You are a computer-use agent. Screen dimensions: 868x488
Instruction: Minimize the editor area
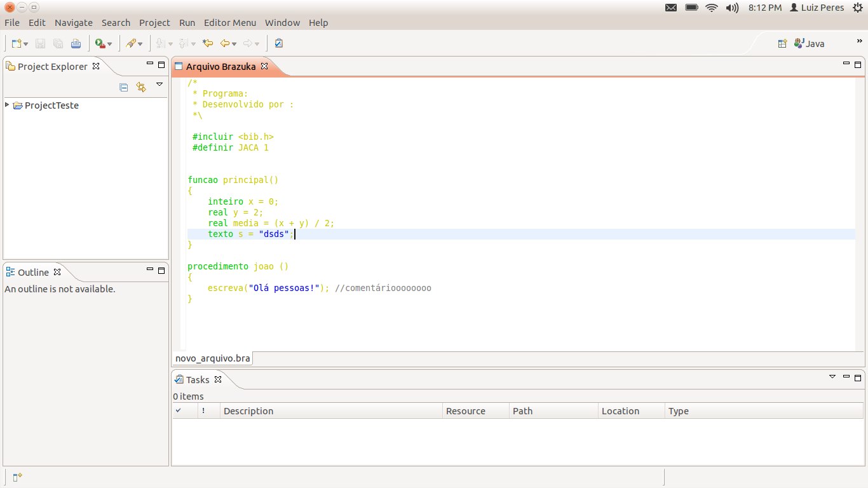(846, 64)
